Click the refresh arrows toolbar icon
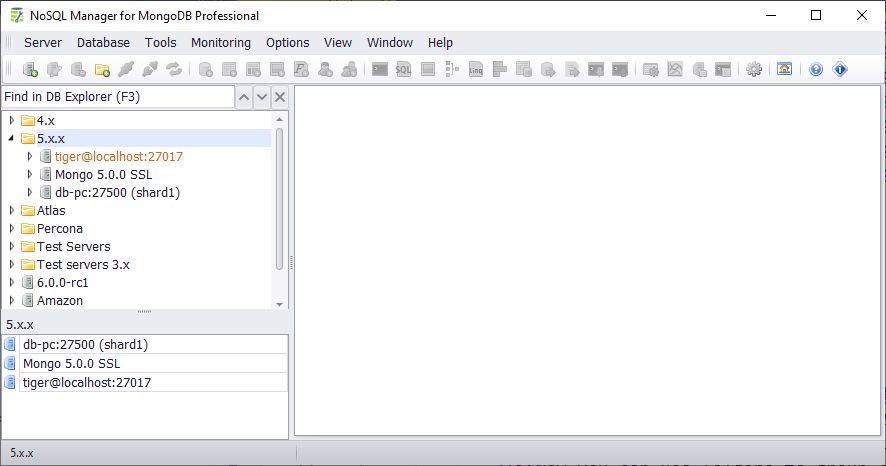The height and width of the screenshot is (466, 886). (174, 70)
